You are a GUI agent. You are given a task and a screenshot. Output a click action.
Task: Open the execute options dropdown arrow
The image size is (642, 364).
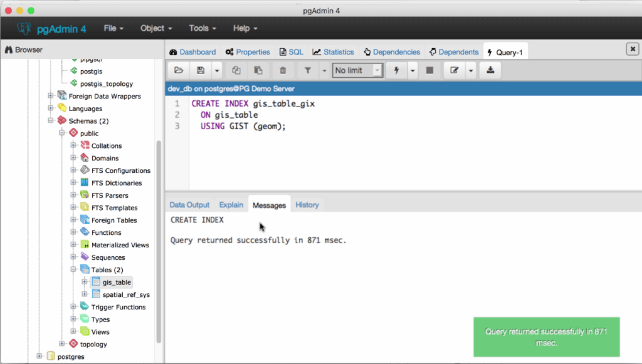(412, 70)
